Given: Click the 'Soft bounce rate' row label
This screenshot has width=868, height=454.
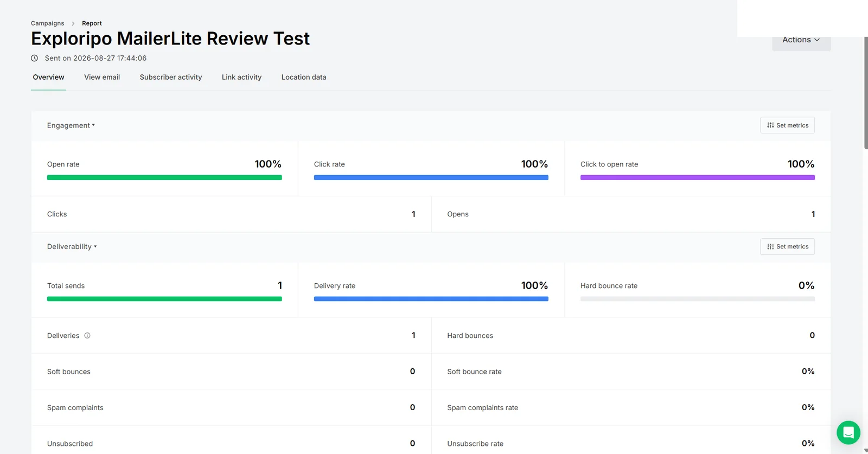Looking at the screenshot, I should coord(475,372).
